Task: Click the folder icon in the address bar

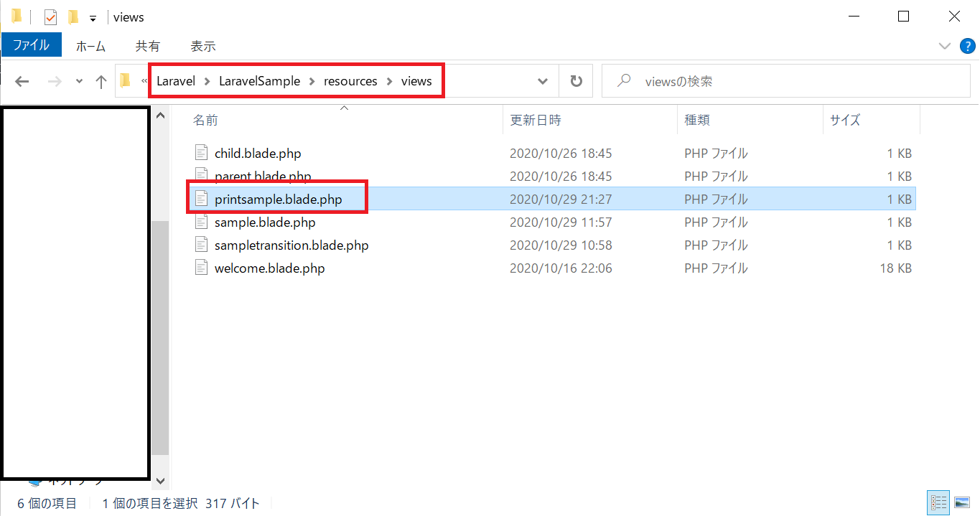Action: [126, 80]
